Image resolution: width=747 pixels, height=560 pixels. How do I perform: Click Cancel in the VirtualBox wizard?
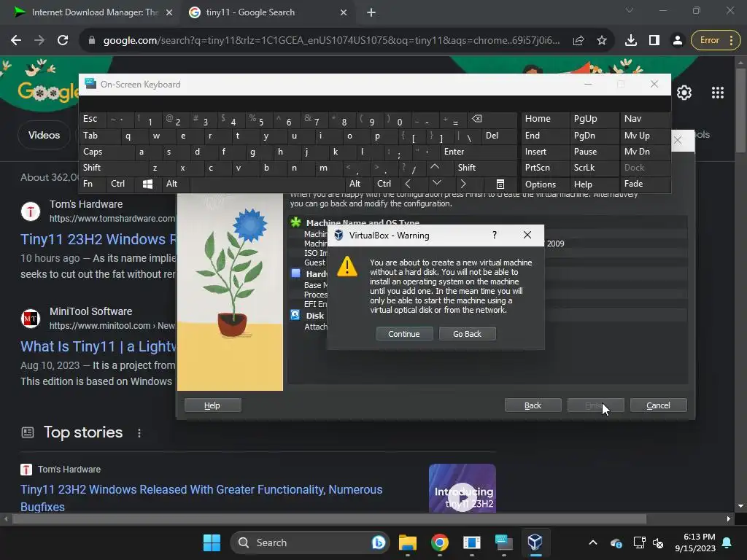click(x=659, y=405)
